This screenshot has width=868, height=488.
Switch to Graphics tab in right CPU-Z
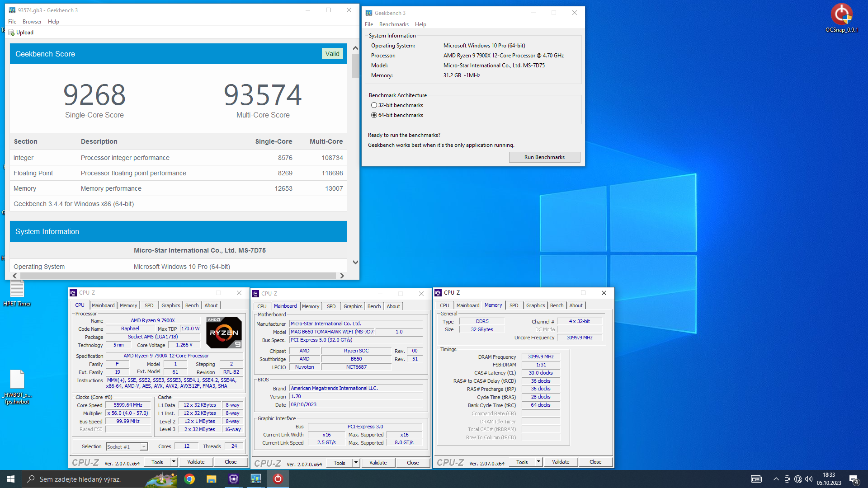click(536, 305)
